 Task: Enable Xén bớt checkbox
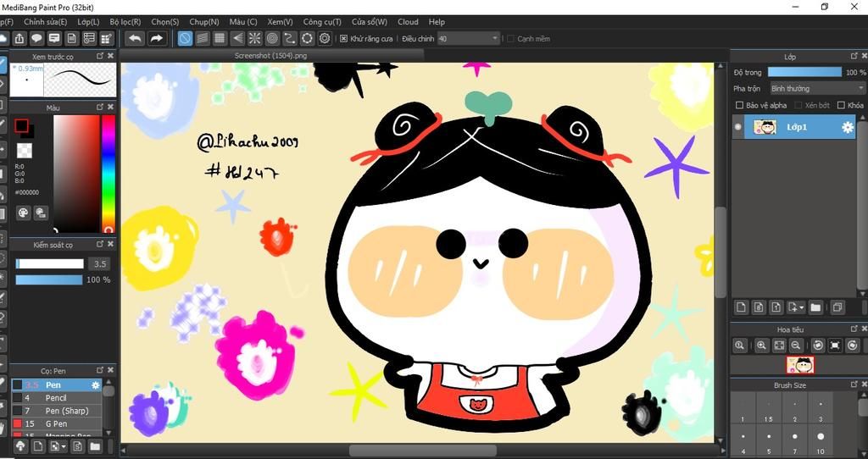coord(798,105)
